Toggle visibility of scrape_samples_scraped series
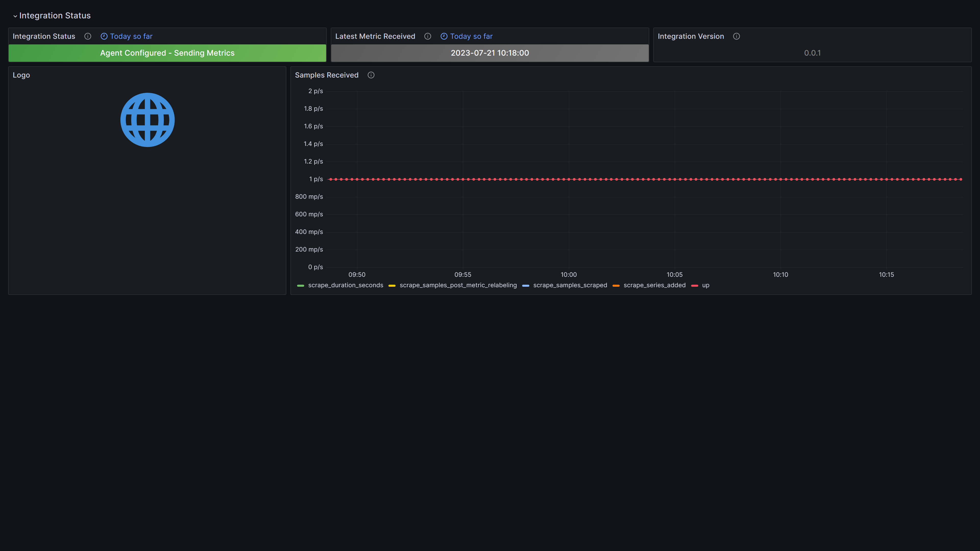 tap(570, 285)
